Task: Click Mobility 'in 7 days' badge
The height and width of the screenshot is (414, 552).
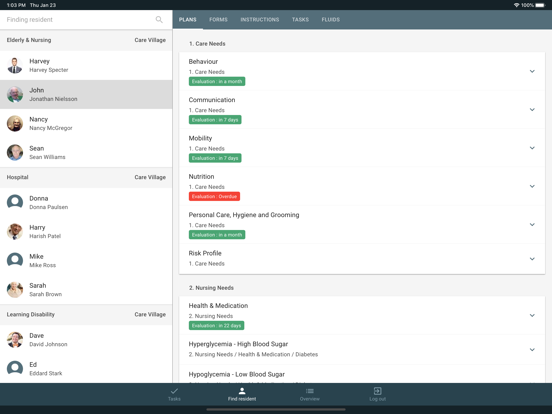Action: [215, 158]
